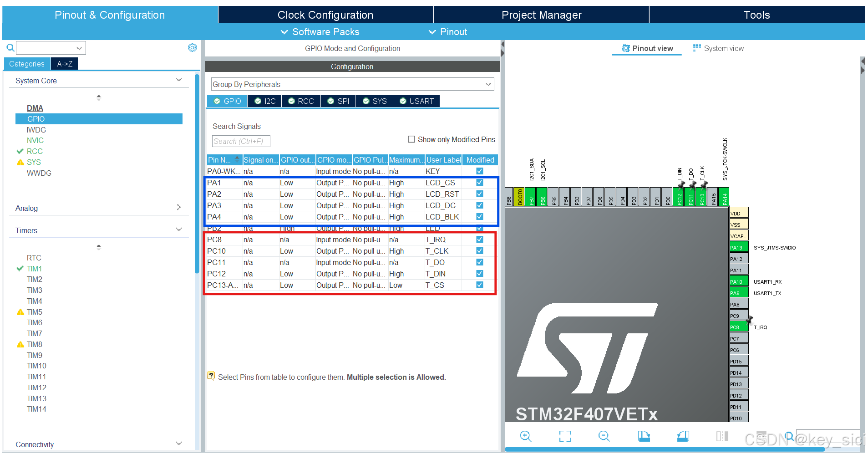
Task: Select green pin PC8 on the chip
Action: 739,327
